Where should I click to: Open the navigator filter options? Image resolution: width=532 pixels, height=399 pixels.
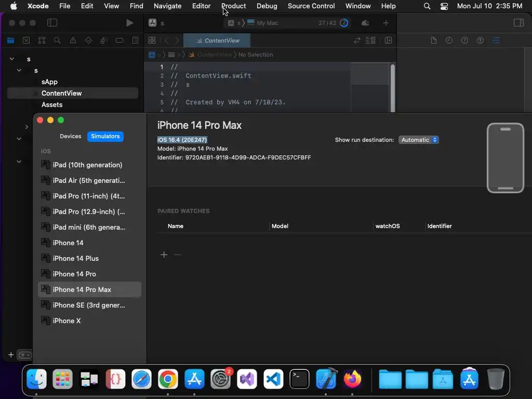(x=24, y=355)
